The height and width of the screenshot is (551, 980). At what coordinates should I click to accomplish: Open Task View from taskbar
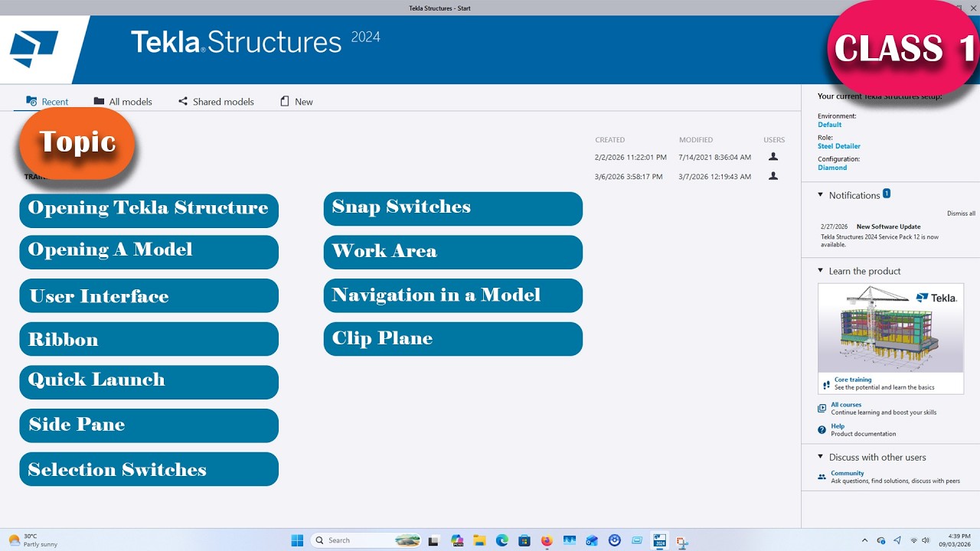[x=436, y=540]
